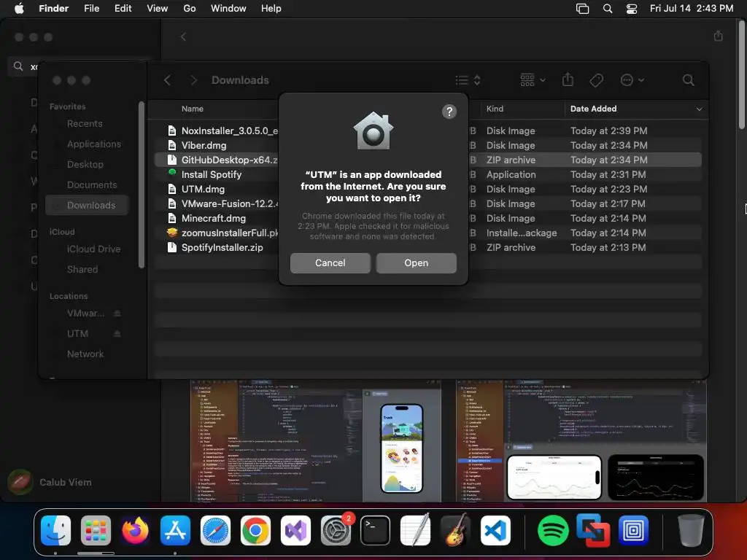This screenshot has width=747, height=560.
Task: Open the Edit menu
Action: tap(123, 9)
